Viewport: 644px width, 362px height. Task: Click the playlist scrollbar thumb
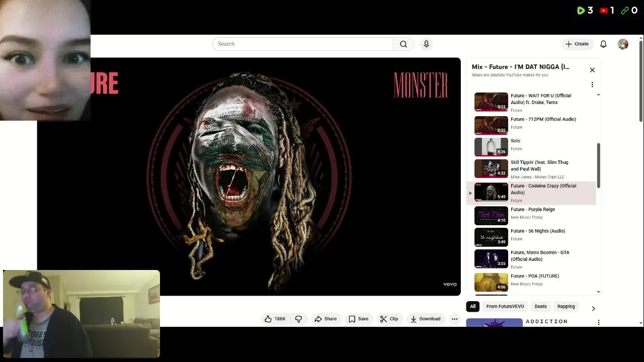point(598,165)
